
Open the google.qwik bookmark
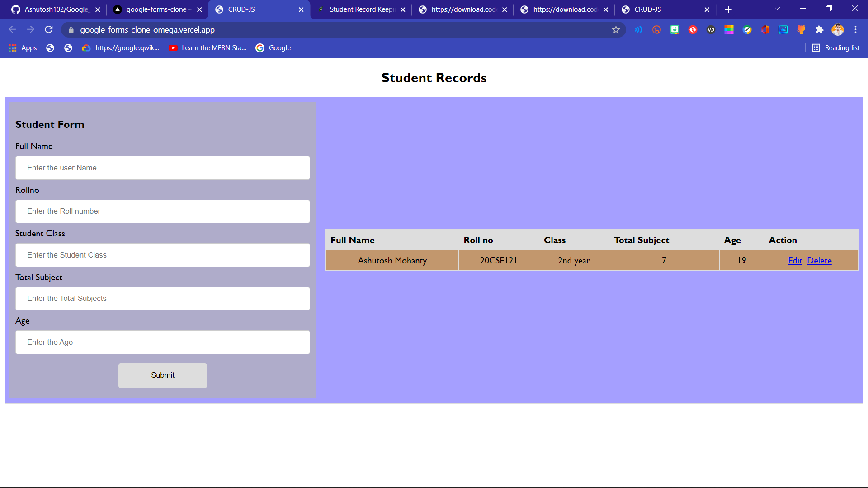pos(121,48)
